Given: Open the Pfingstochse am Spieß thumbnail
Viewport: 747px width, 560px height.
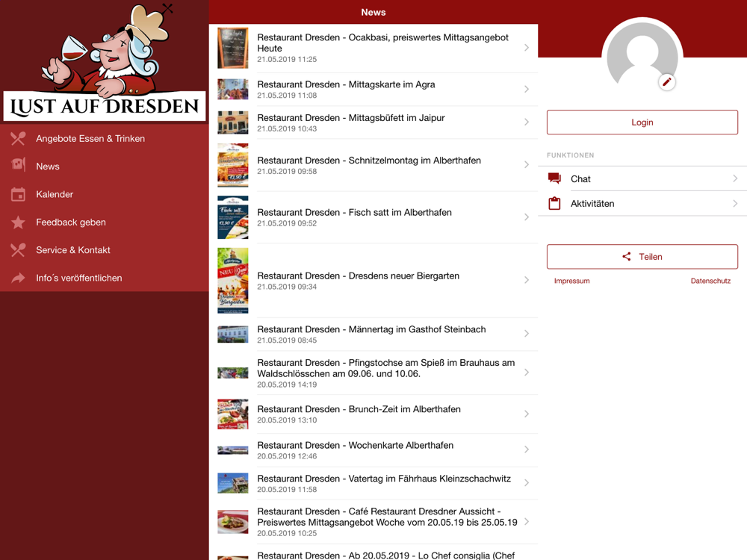Looking at the screenshot, I should point(233,373).
